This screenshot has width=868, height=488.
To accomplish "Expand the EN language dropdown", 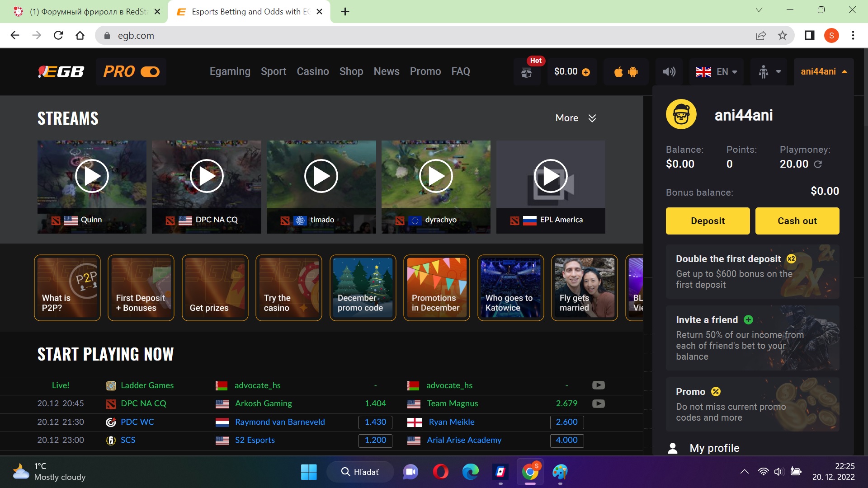I will click(x=717, y=71).
